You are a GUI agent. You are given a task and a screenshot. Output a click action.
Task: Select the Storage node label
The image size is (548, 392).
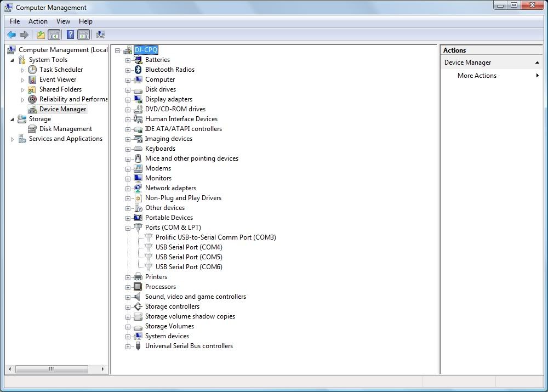(40, 119)
